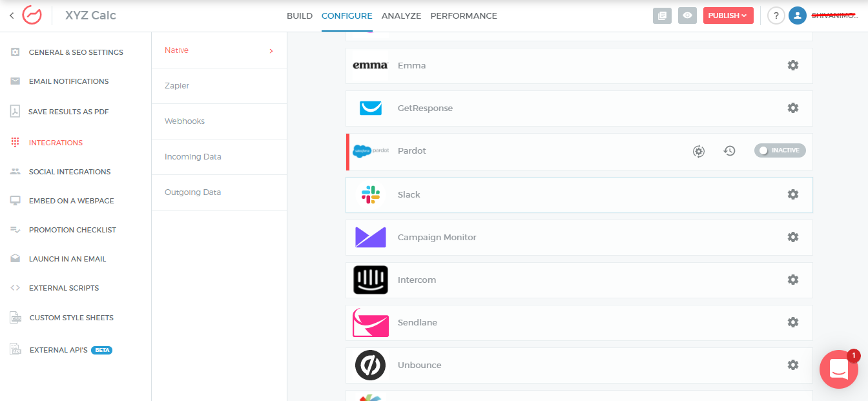868x401 pixels.
Task: Click the Integrations dotted grid icon
Action: point(15,143)
